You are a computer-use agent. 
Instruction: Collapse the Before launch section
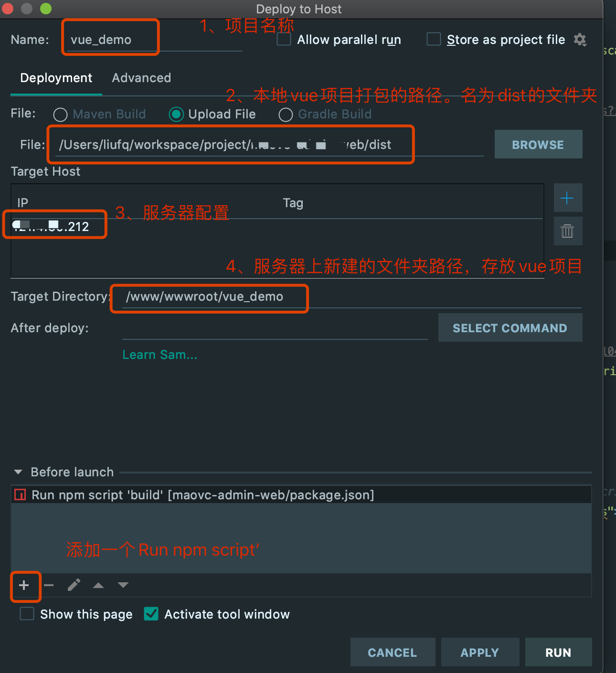(x=18, y=472)
